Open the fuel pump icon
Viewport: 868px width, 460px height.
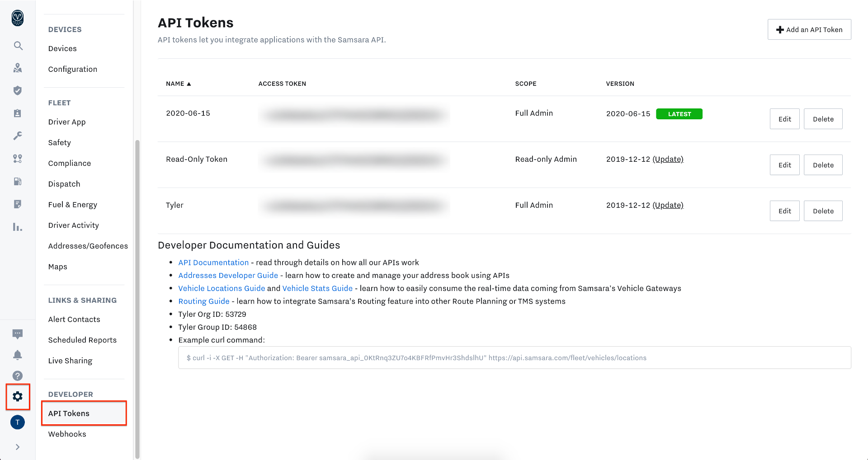[18, 181]
